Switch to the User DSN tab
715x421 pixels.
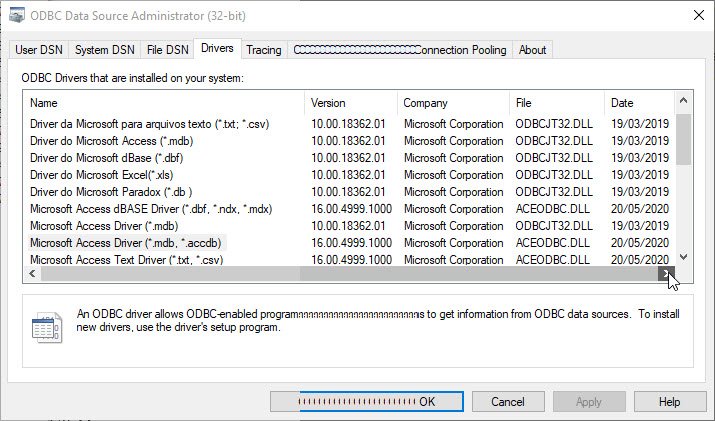(39, 50)
